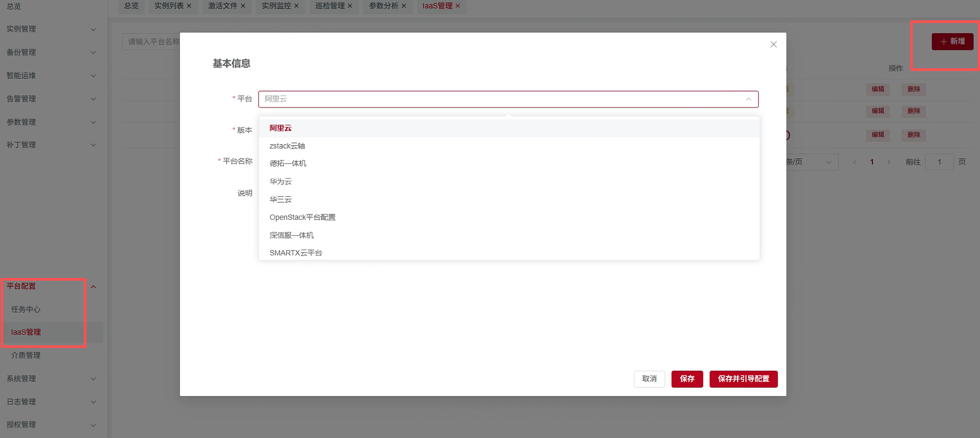Switch to the 总览 tab
Screen dimensions: 980x438
(x=131, y=6)
